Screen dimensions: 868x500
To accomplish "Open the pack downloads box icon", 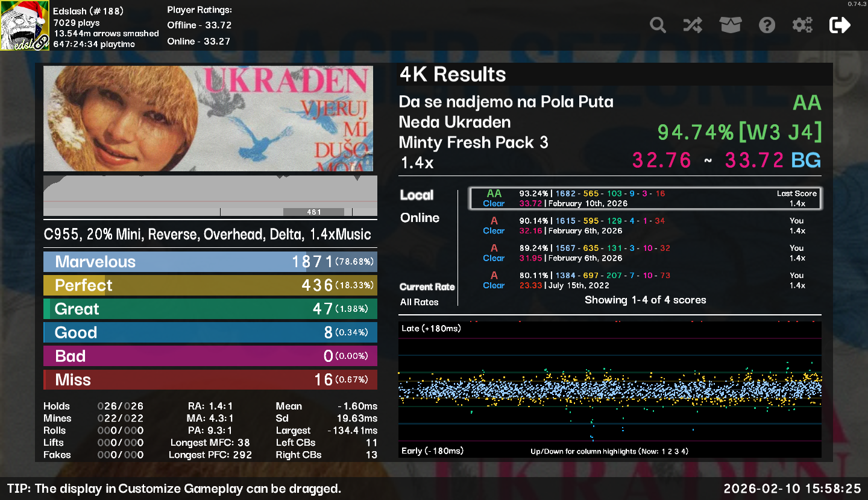I will (x=730, y=25).
